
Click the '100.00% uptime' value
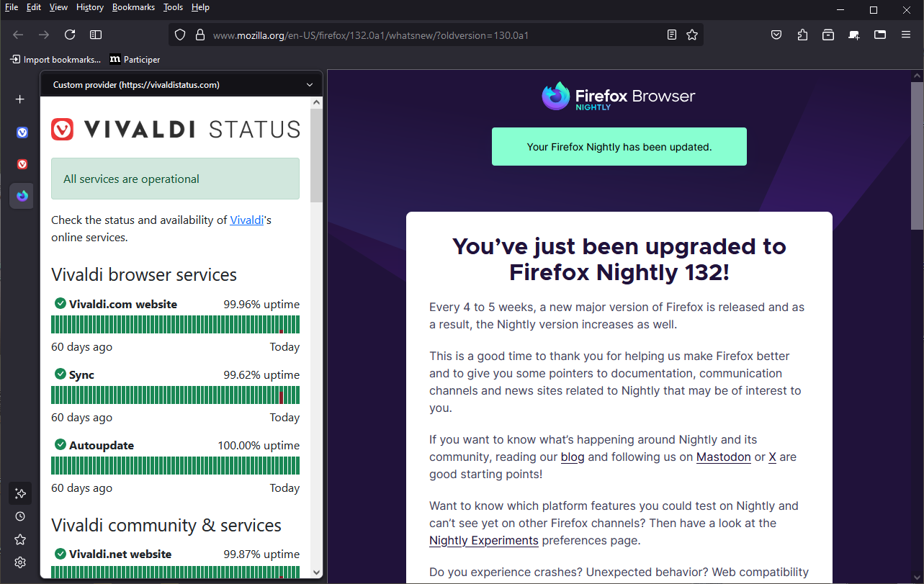[x=259, y=445]
